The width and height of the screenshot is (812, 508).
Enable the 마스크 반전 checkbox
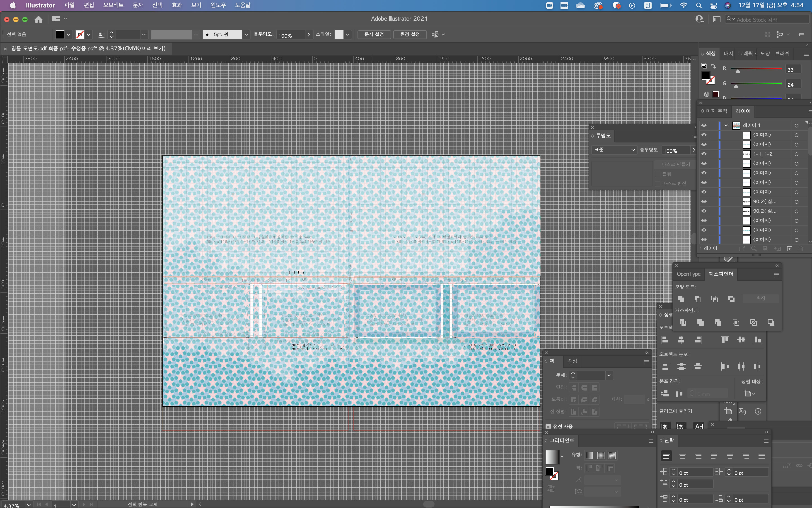coord(658,183)
